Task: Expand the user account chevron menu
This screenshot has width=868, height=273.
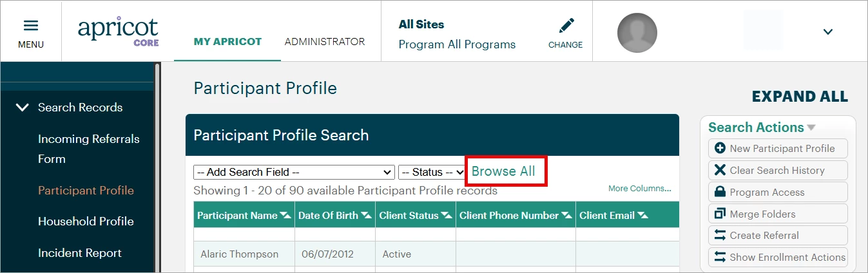Action: pos(828,32)
